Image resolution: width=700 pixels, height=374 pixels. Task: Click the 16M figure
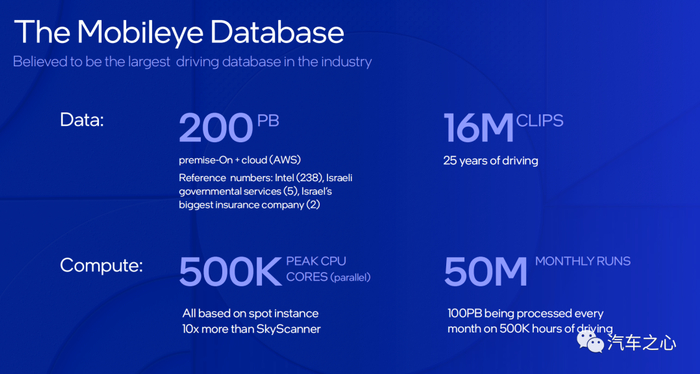coord(479,128)
